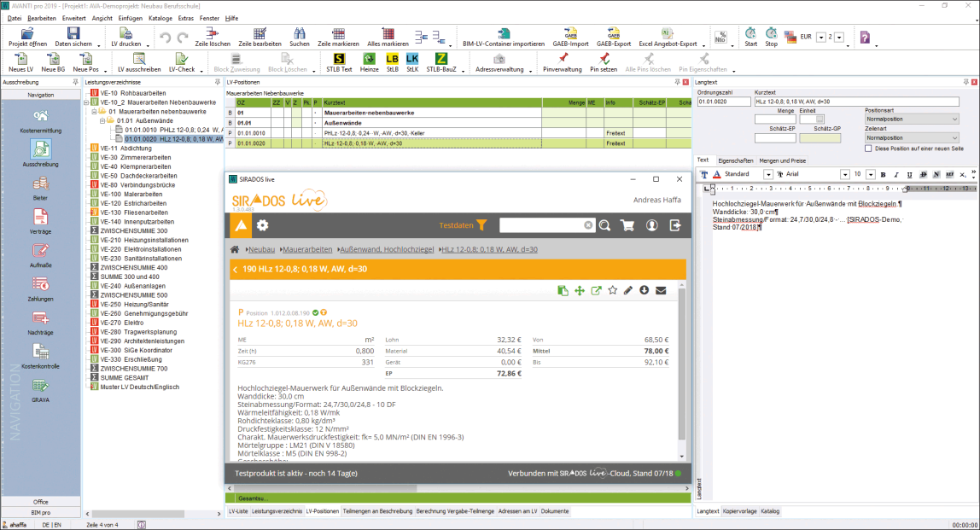Click the Office button in navigation

(41, 502)
